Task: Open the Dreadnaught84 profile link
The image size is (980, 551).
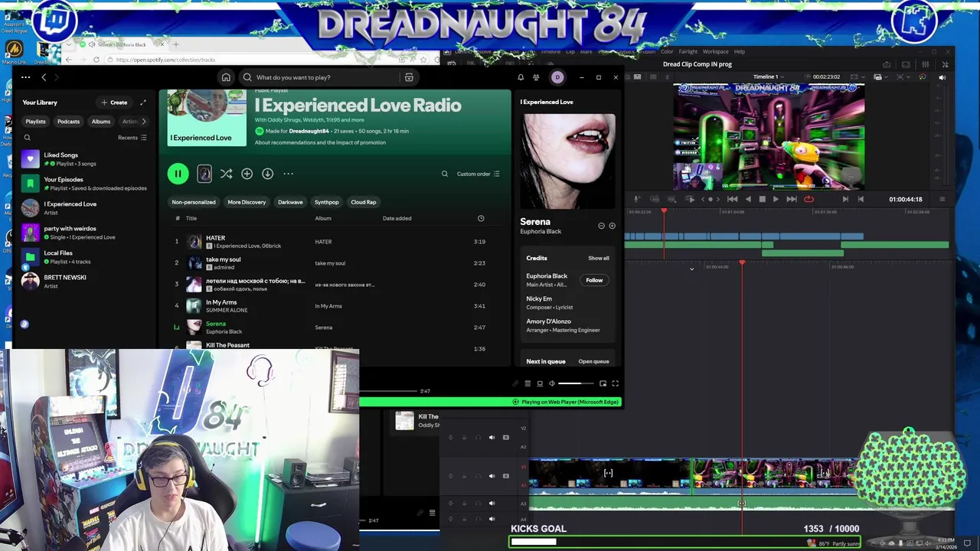Action: point(309,131)
